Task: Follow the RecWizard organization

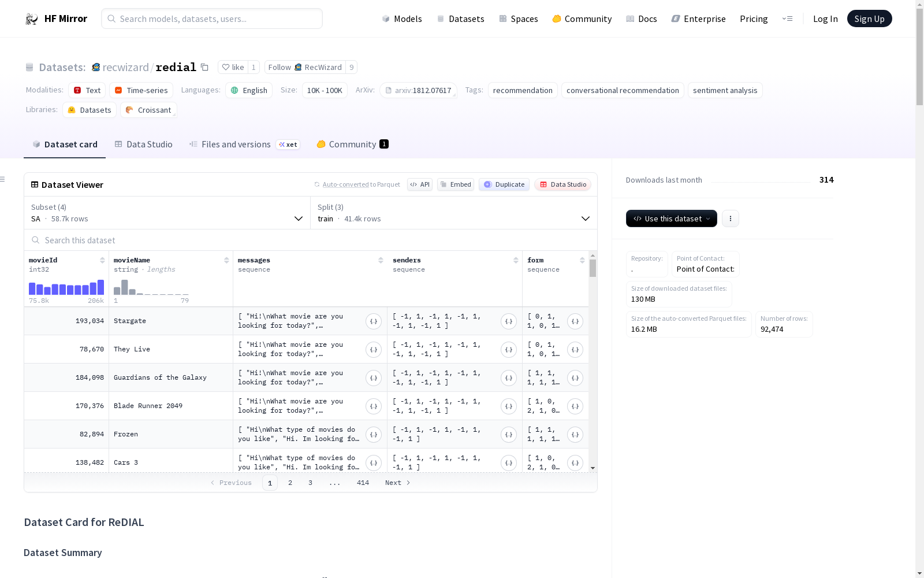Action: 305,67
